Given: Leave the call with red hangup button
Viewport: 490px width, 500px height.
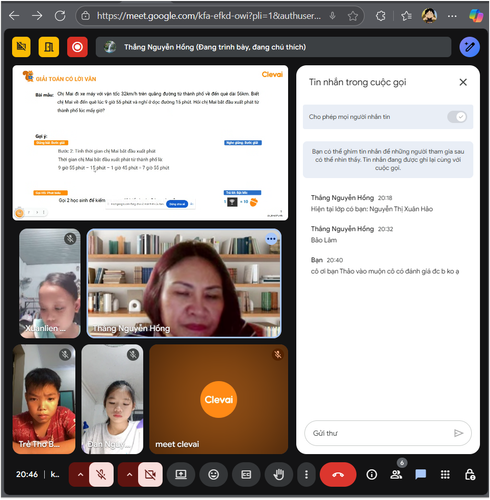Looking at the screenshot, I should coord(338,474).
